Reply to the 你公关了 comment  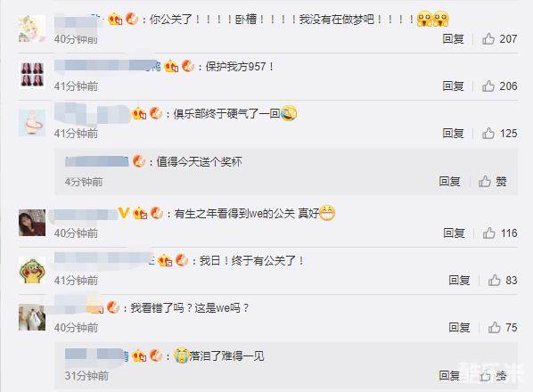point(453,38)
